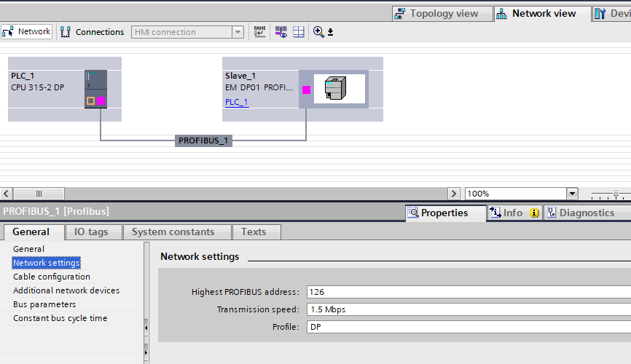Click the Highest PROFIBUS address field
Image resolution: width=631 pixels, height=364 pixels.
pyautogui.click(x=469, y=292)
